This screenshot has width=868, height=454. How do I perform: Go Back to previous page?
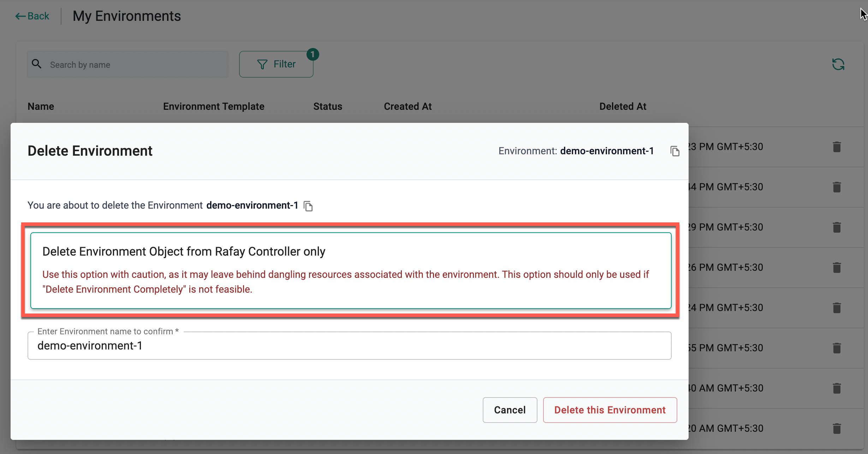coord(32,16)
